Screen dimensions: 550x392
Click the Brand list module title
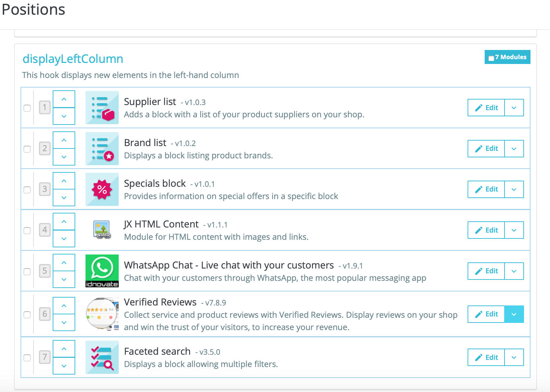(145, 143)
